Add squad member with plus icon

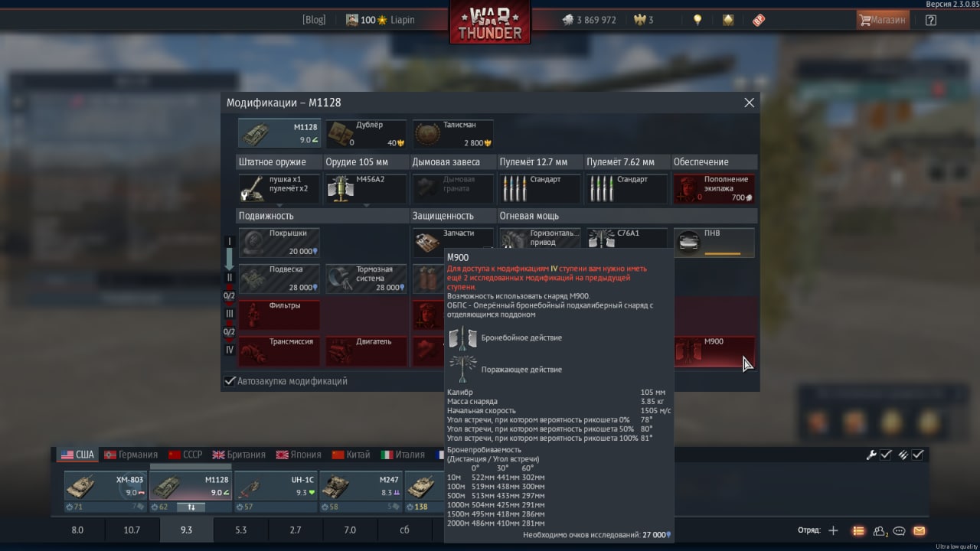point(834,530)
